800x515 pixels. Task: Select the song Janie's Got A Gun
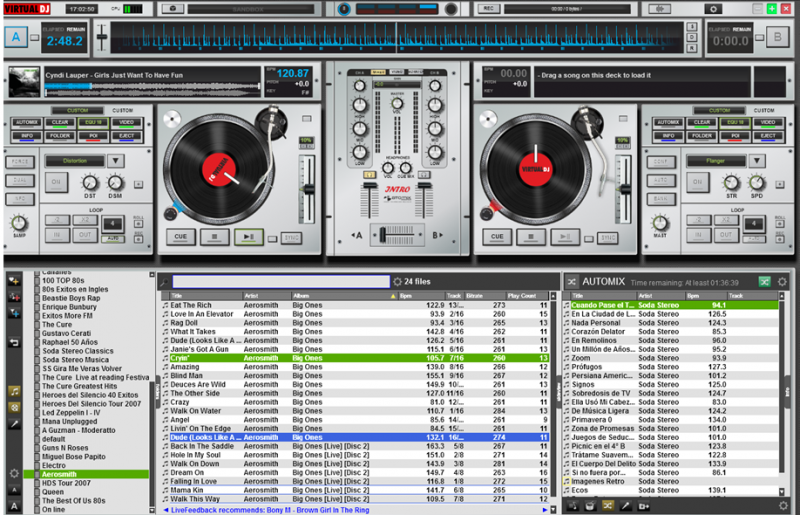point(355,350)
